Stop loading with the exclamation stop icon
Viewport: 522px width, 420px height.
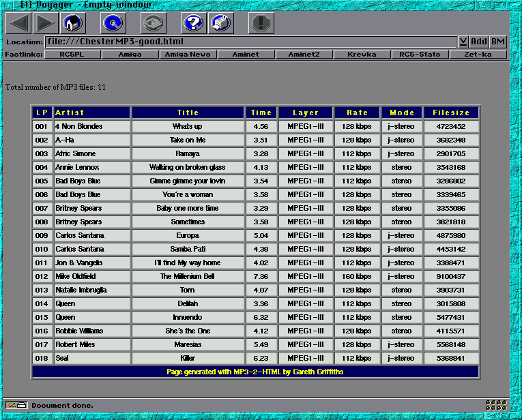(261, 23)
